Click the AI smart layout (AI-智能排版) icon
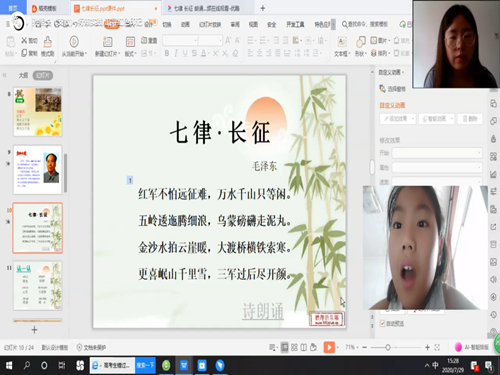500x375 pixels. pos(459,347)
